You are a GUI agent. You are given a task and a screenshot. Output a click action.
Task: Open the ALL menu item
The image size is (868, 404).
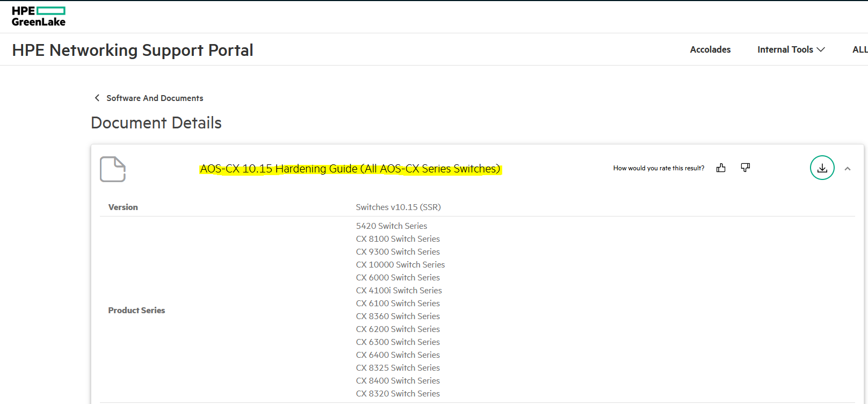pyautogui.click(x=860, y=49)
